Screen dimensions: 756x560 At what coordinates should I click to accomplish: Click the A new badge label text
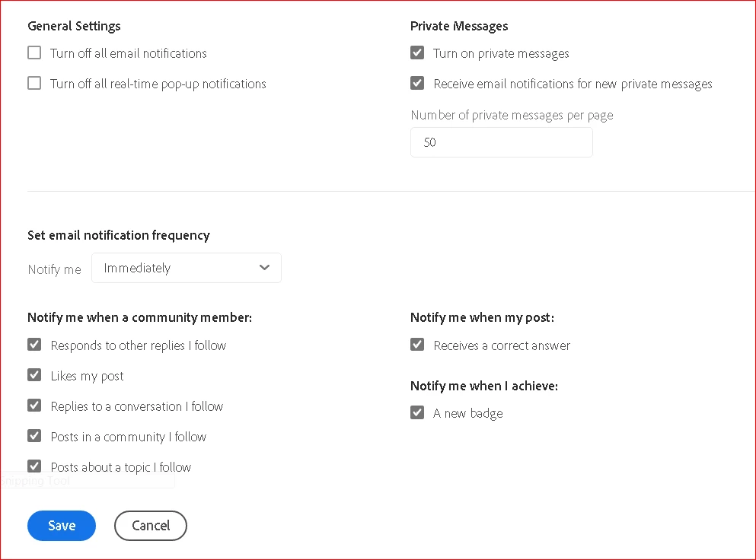tap(468, 413)
